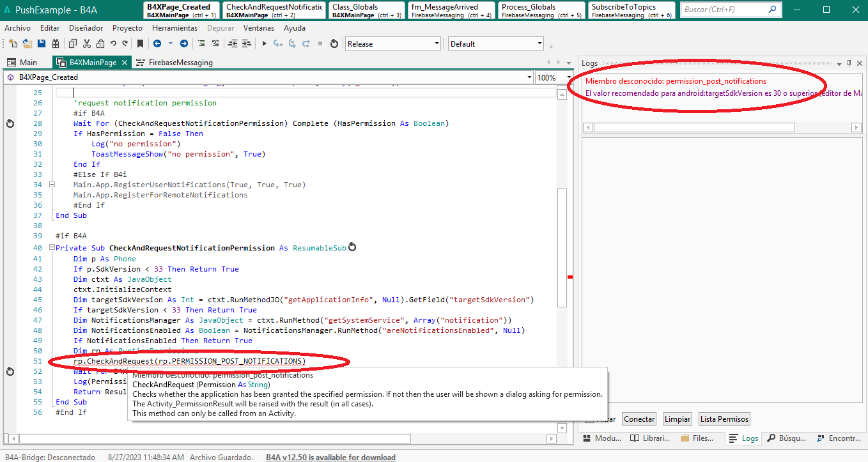868x462 pixels.
Task: Click the Save project icon
Action: click(x=42, y=43)
